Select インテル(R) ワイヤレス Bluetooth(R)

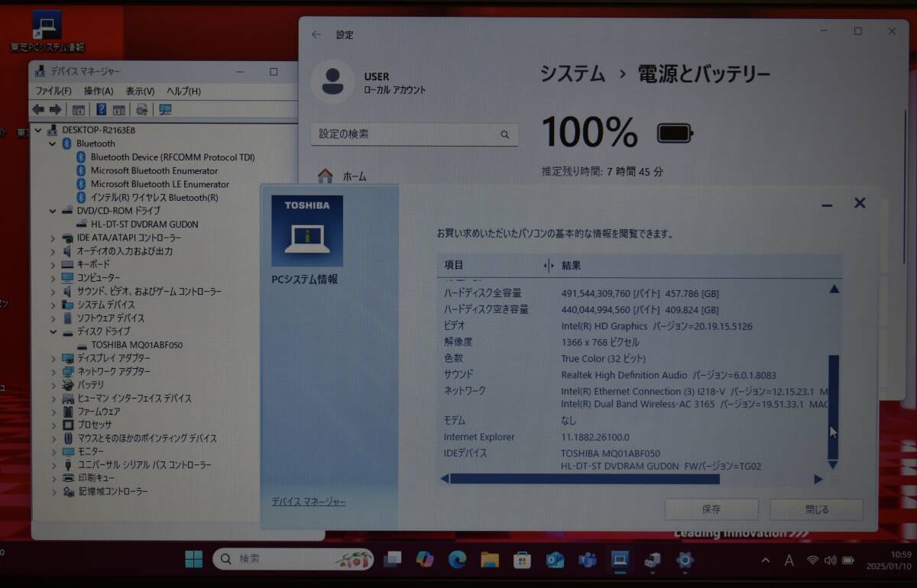click(x=154, y=198)
